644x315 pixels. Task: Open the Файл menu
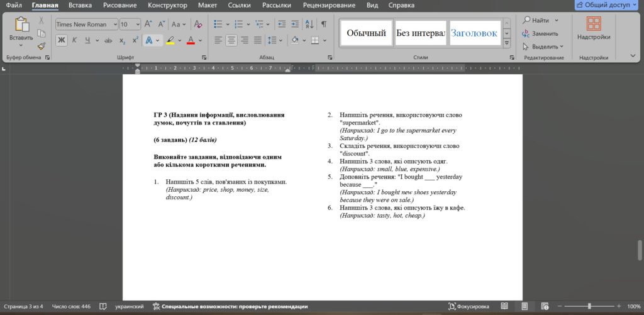(x=14, y=5)
